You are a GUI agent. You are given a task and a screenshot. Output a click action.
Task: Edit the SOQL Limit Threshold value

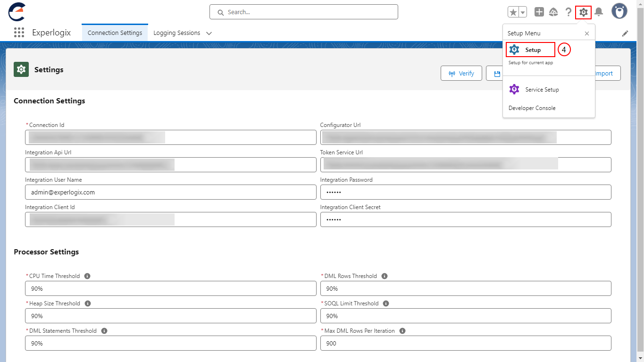pyautogui.click(x=466, y=316)
